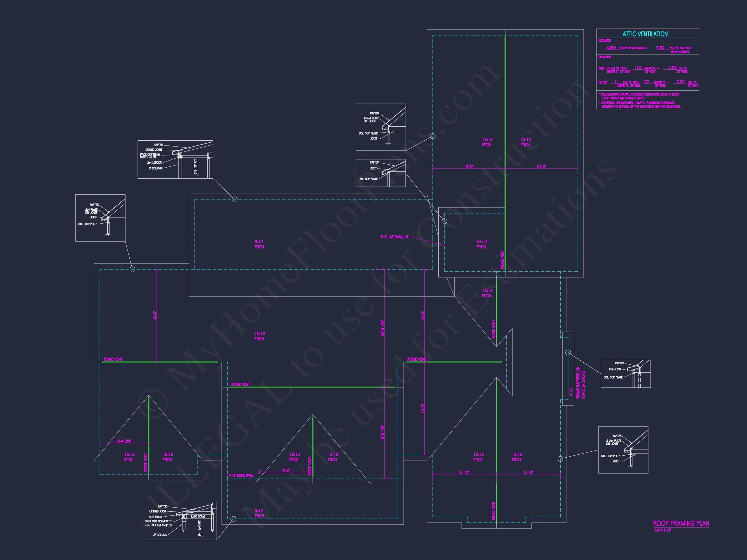Click the 9'-5 1/2" WALL HT. note
Screen dimensions: 747x560
(x=395, y=237)
